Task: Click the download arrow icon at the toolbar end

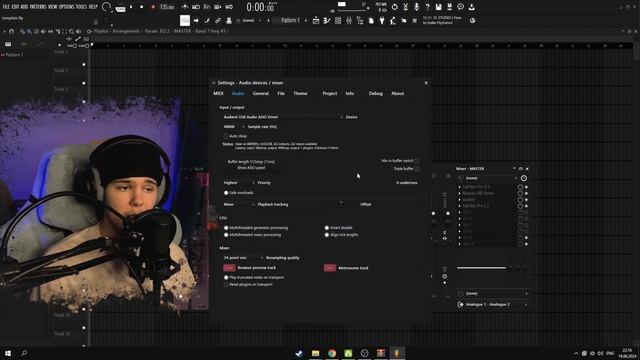Action: pos(471,7)
